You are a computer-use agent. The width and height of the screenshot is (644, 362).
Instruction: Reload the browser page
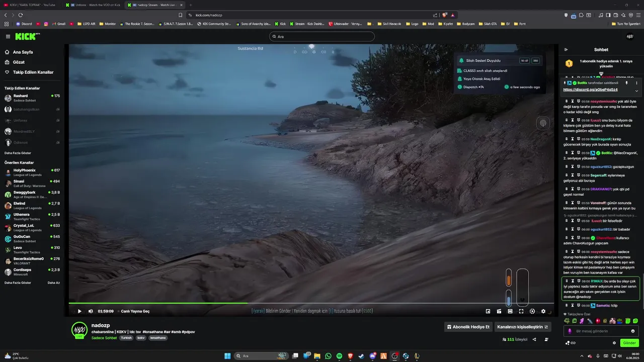point(21,15)
